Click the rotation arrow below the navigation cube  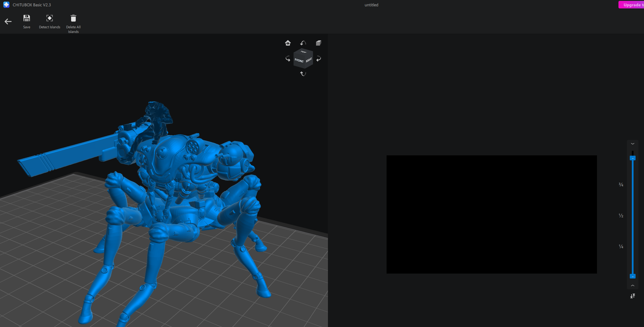pos(303,73)
